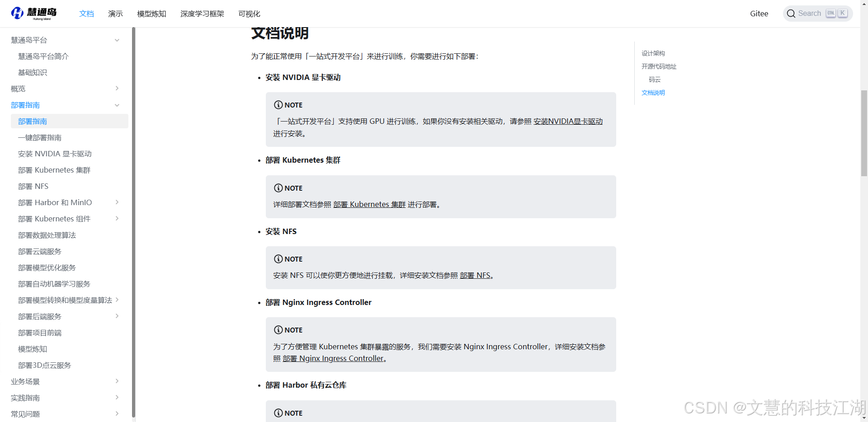Expand 部署 Kubernetes 组件 chevron
The width and height of the screenshot is (868, 422).
click(117, 219)
